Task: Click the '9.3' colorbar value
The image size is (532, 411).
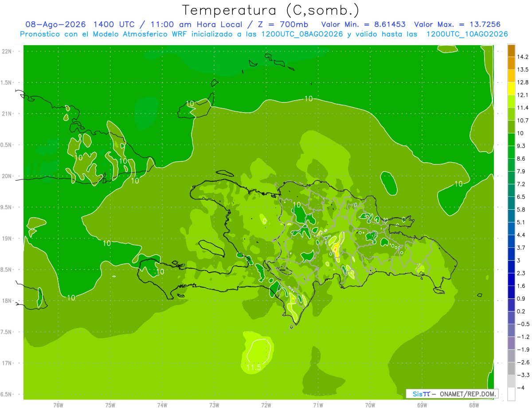Action: tap(521, 146)
